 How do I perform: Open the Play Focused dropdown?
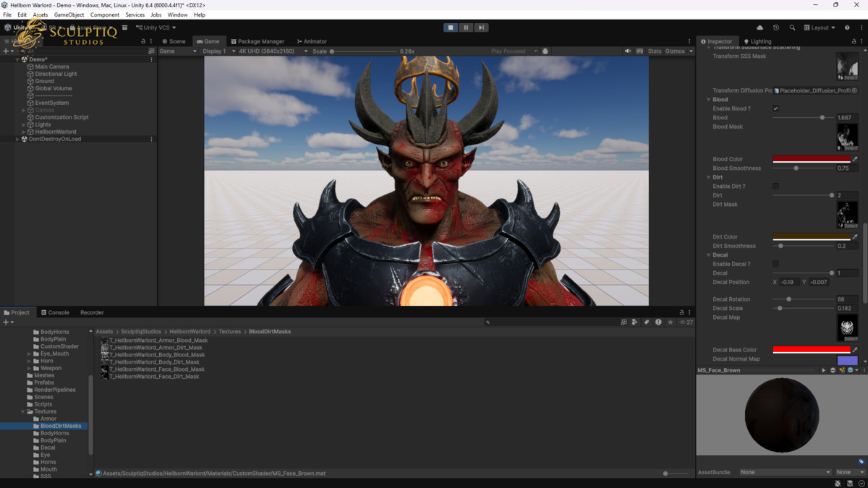(514, 51)
